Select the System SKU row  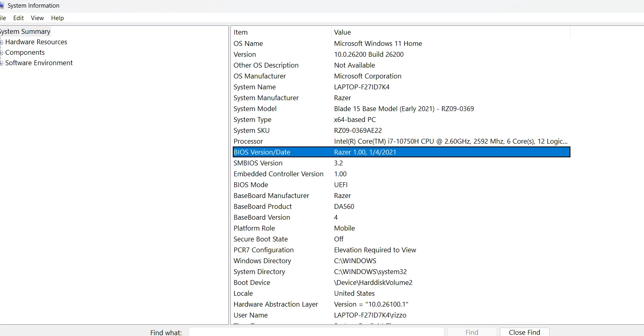[401, 130]
